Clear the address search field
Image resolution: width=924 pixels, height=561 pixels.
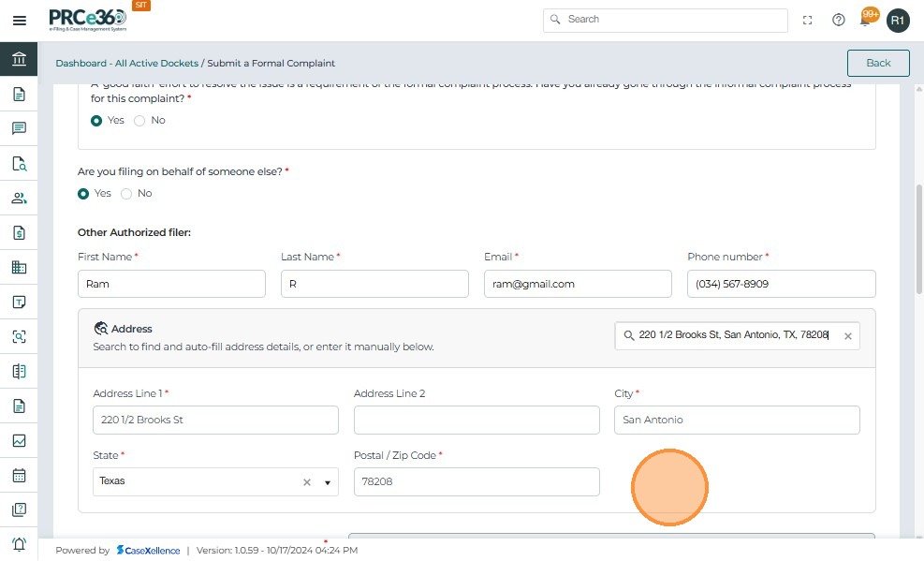pos(848,336)
